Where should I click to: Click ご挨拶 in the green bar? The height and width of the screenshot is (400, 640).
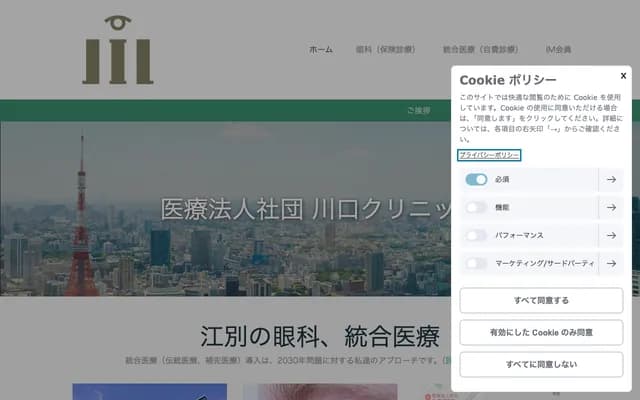(x=418, y=111)
